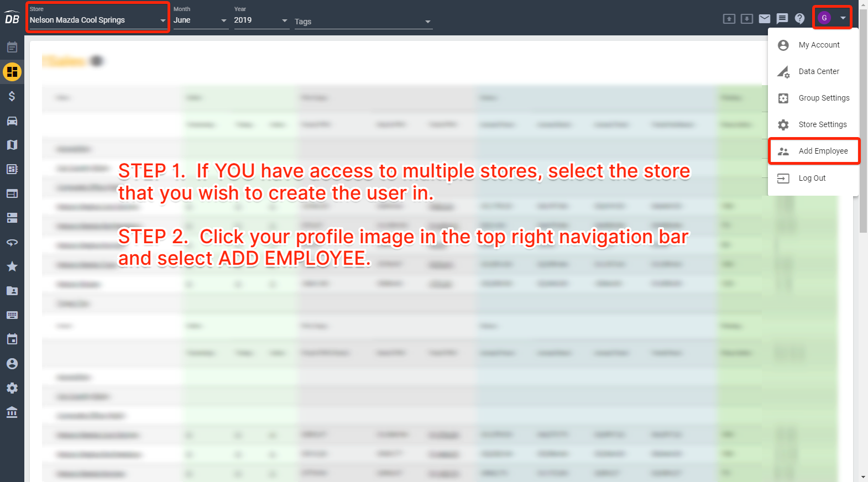
Task: Open the folded map sidebar icon
Action: [12, 145]
